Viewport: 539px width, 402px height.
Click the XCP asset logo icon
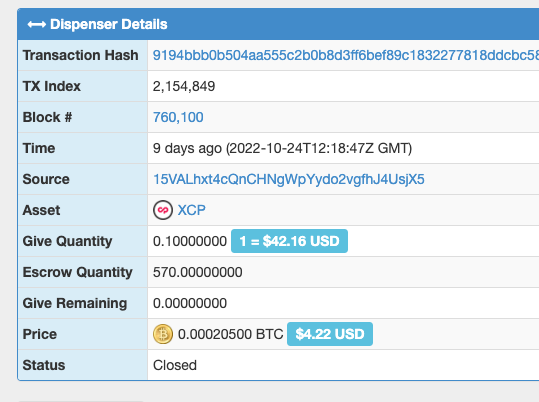[163, 210]
